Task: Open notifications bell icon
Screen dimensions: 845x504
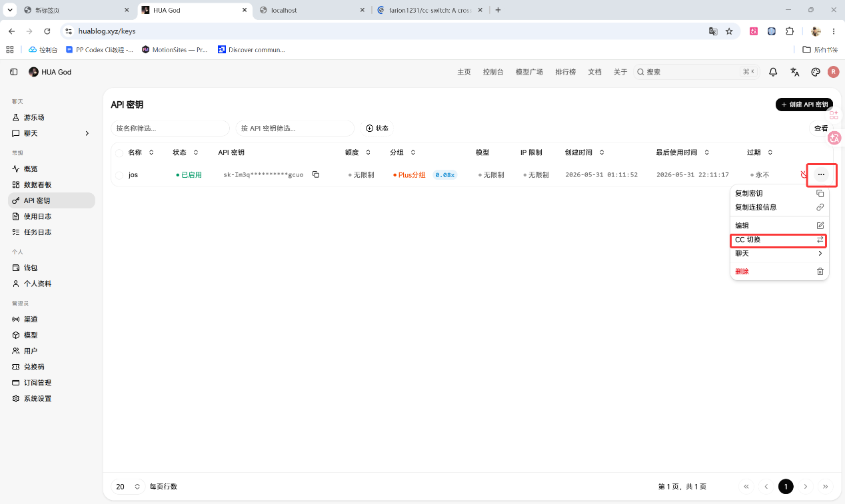Action: coord(773,72)
